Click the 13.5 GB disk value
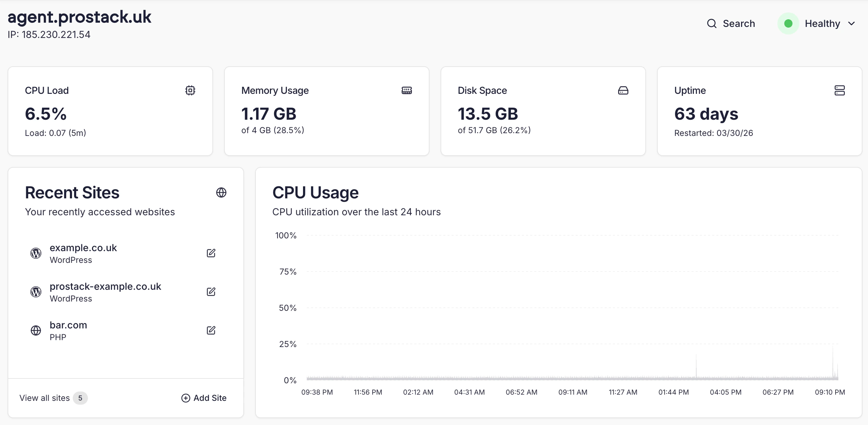Viewport: 868px width, 425px height. pyautogui.click(x=488, y=114)
